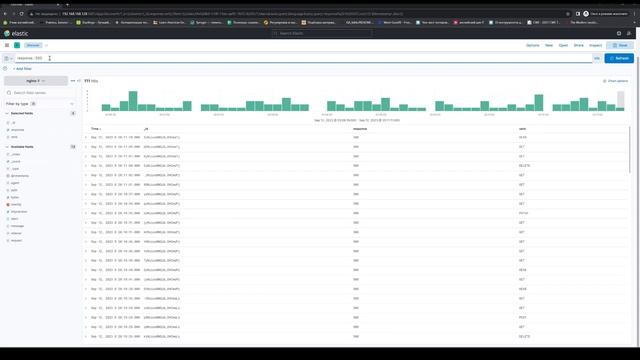Select the agent available field

tap(15, 183)
